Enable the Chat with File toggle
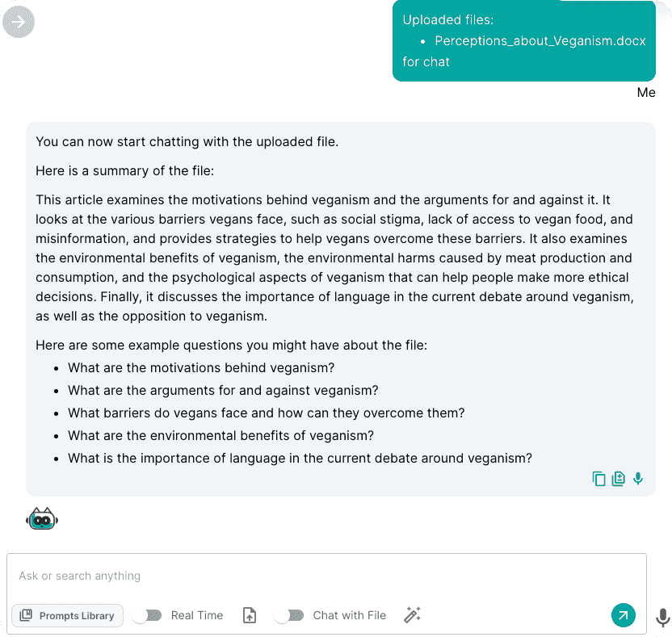 click(289, 615)
